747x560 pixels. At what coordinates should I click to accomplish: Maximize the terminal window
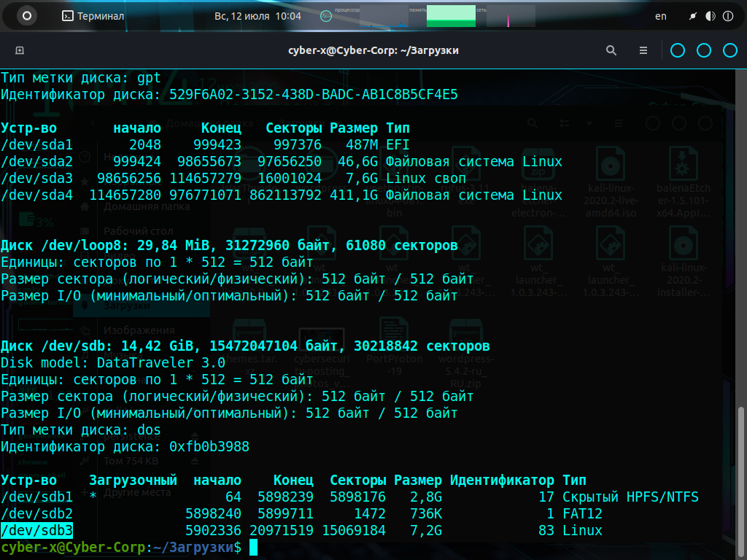point(704,50)
